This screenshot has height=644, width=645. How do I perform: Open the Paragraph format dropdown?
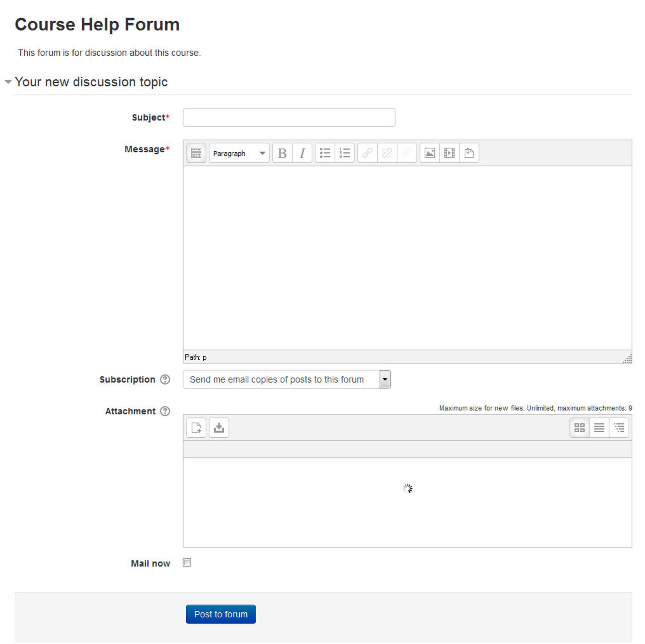(238, 153)
